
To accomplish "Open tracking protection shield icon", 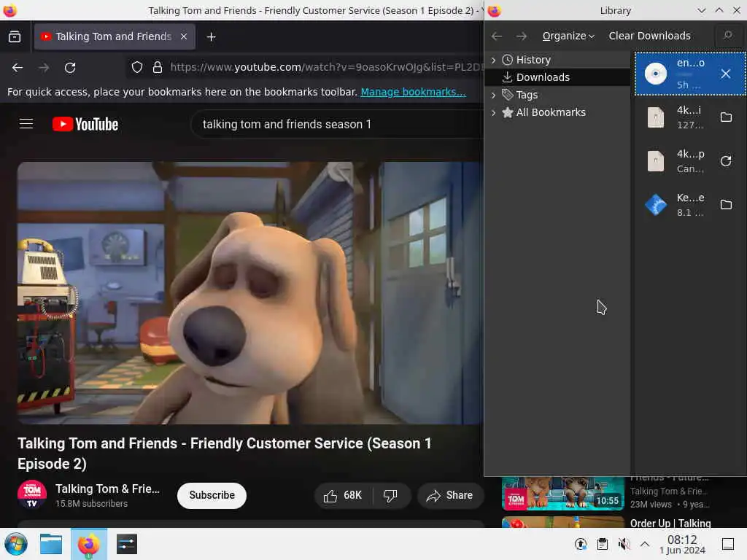I will click(137, 67).
